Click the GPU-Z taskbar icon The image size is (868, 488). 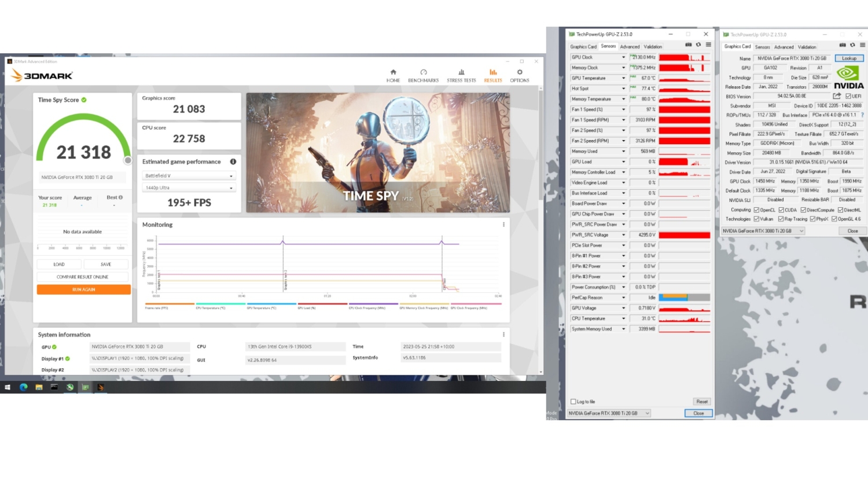85,387
